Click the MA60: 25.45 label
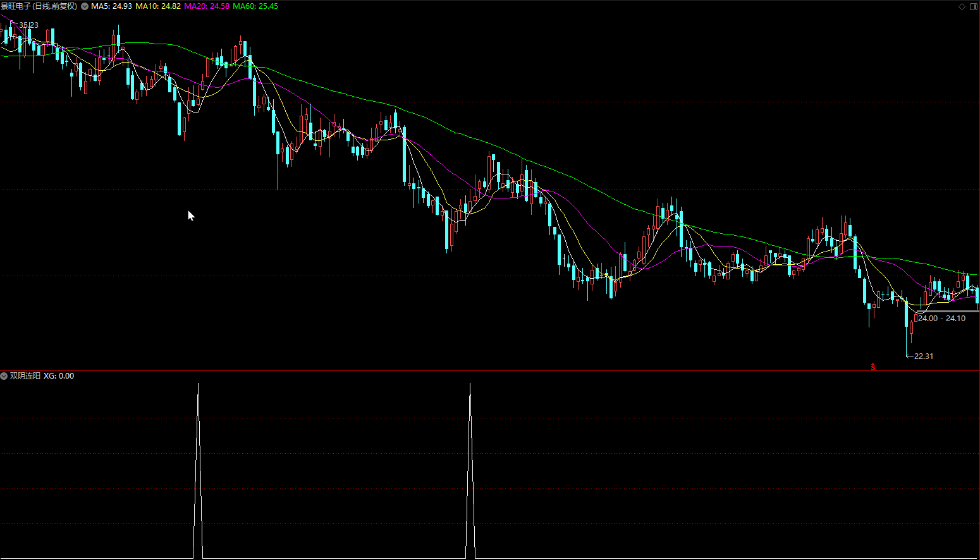This screenshot has height=560, width=980. pos(255,6)
